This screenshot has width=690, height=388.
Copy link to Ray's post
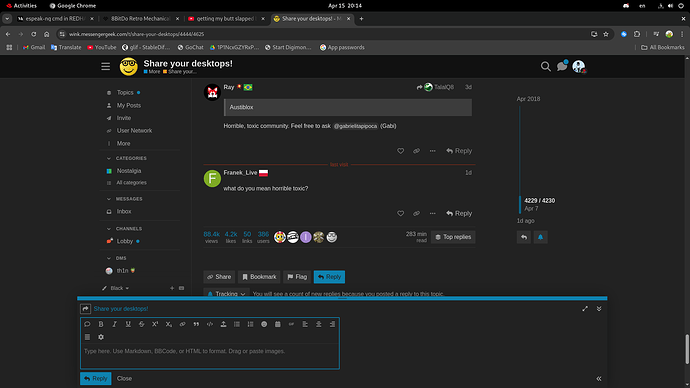pos(416,151)
